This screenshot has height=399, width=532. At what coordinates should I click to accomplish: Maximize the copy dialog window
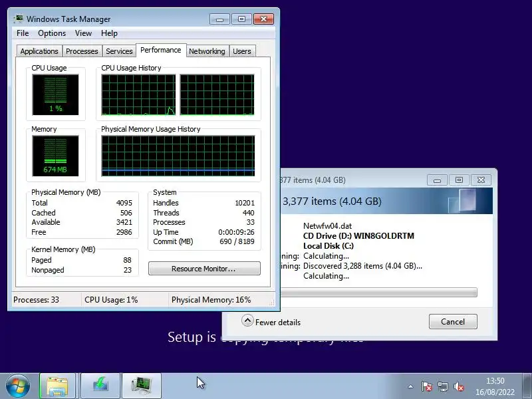point(459,180)
